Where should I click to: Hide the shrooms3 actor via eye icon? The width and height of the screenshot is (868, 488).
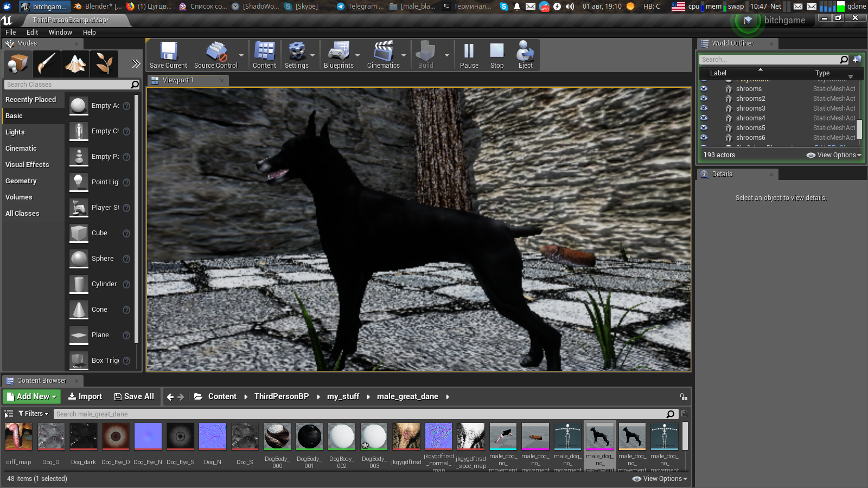pos(704,108)
